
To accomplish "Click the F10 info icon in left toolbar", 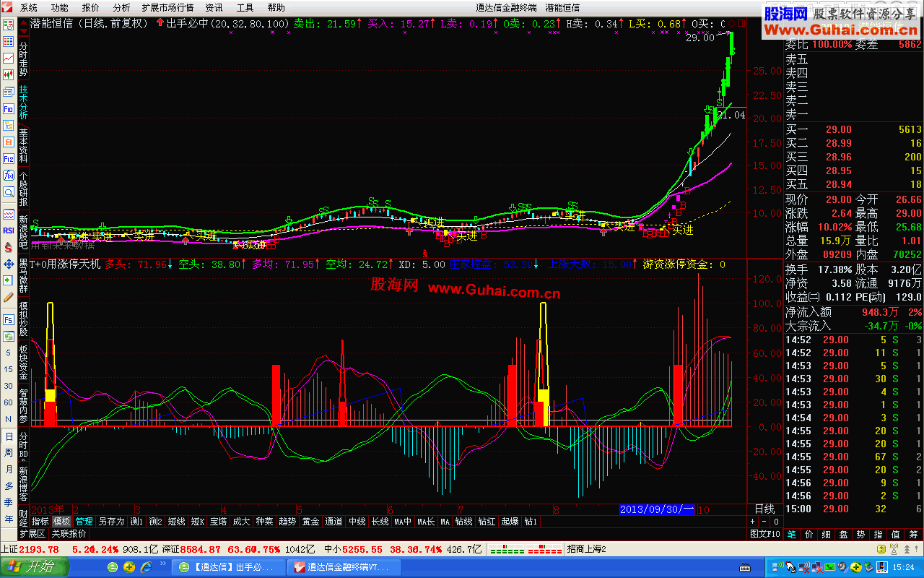I will click(9, 108).
